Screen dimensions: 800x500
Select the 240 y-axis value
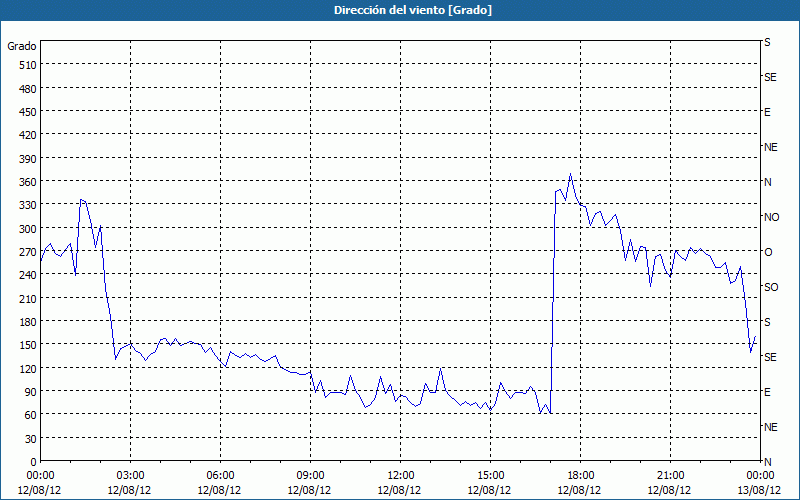coord(28,276)
